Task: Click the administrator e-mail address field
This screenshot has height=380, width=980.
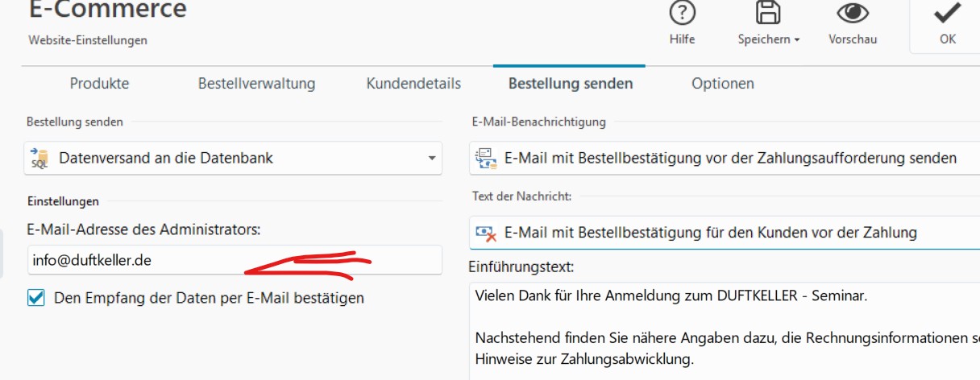Action: [234, 260]
